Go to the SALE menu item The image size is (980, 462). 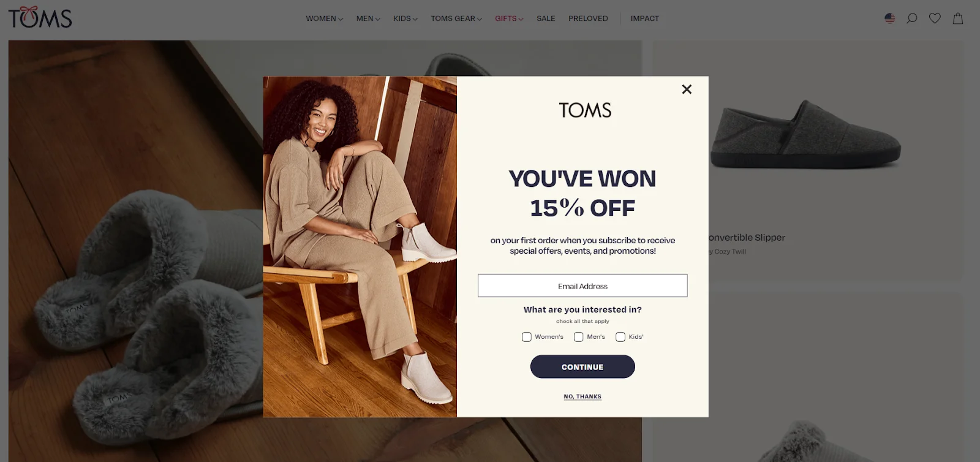[x=546, y=18]
